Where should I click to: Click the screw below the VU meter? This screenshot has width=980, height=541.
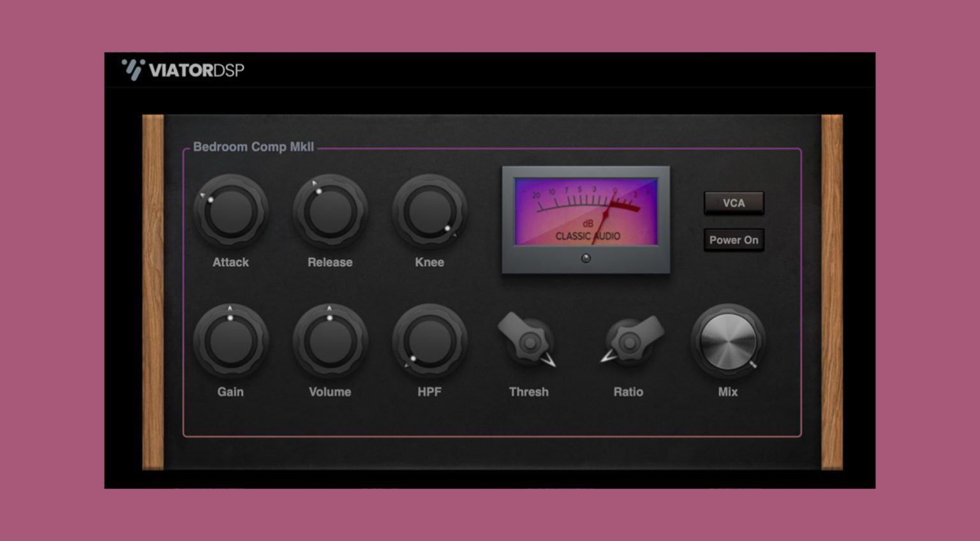click(x=585, y=258)
